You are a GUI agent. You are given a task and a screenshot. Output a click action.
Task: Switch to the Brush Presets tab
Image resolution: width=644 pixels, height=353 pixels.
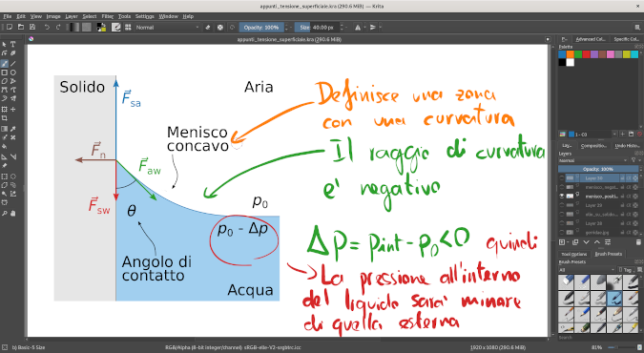click(x=609, y=254)
